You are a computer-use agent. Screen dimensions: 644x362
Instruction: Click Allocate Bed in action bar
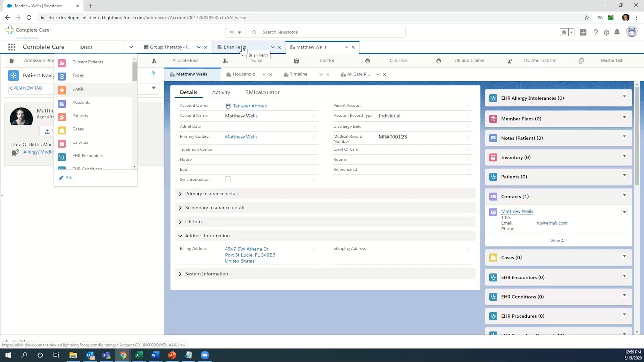point(185,61)
